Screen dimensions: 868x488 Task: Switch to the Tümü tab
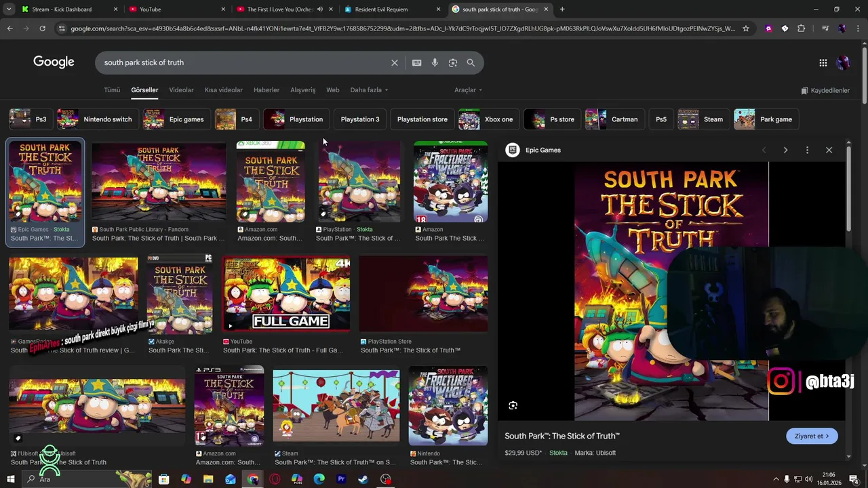coord(112,90)
